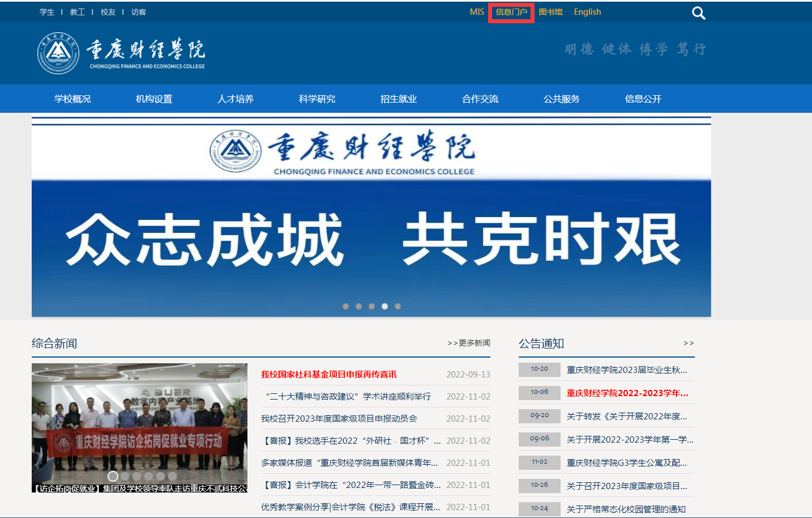Image resolution: width=812 pixels, height=518 pixels.
Task: Open red notice 重庆财经学院2022-2023学年...
Action: click(627, 393)
